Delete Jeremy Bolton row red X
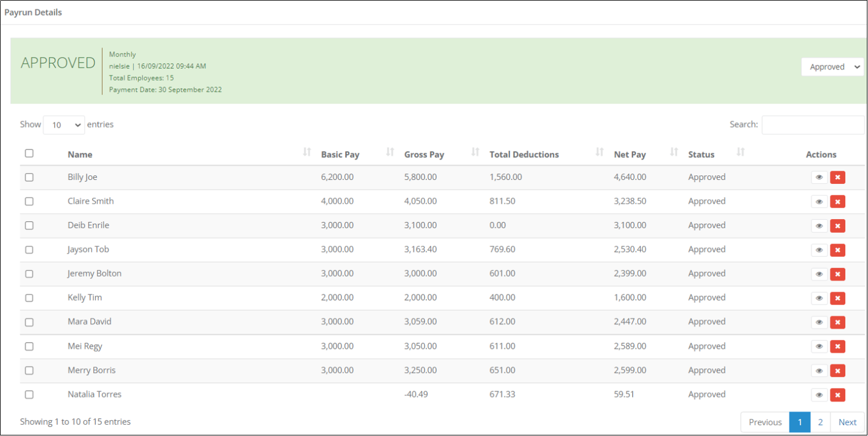The height and width of the screenshot is (436, 868). click(x=837, y=274)
